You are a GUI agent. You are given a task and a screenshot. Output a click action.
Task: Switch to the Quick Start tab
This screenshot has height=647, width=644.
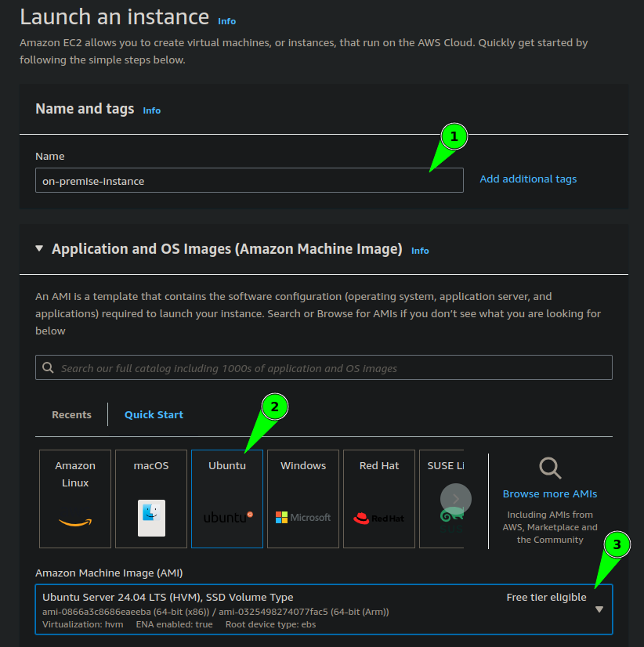click(154, 414)
